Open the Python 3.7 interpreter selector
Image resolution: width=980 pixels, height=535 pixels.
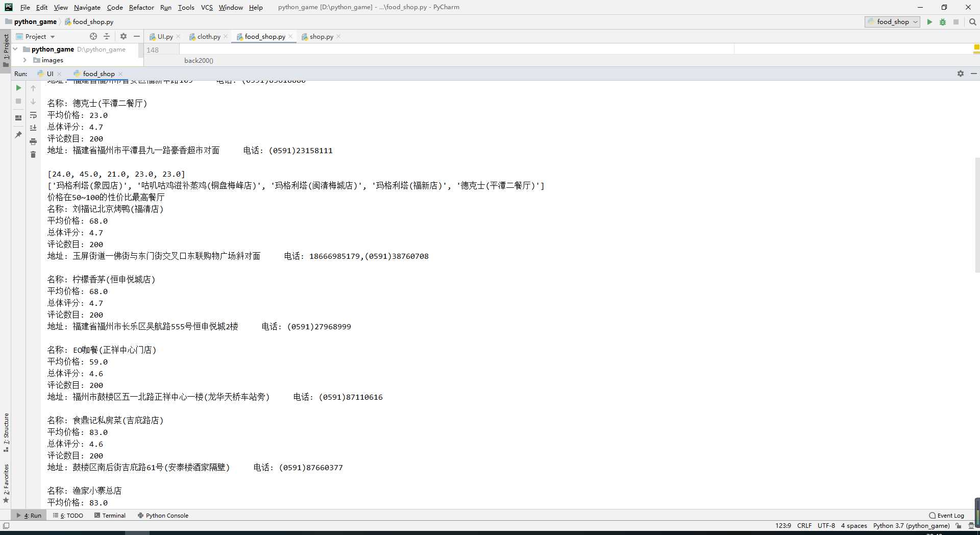911,526
